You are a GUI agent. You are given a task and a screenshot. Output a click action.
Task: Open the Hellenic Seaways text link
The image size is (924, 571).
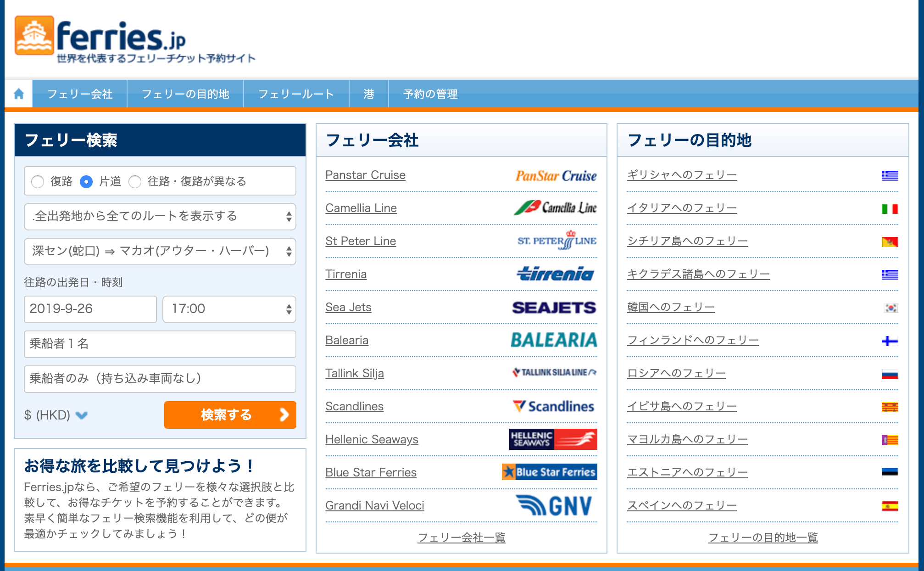click(x=372, y=439)
